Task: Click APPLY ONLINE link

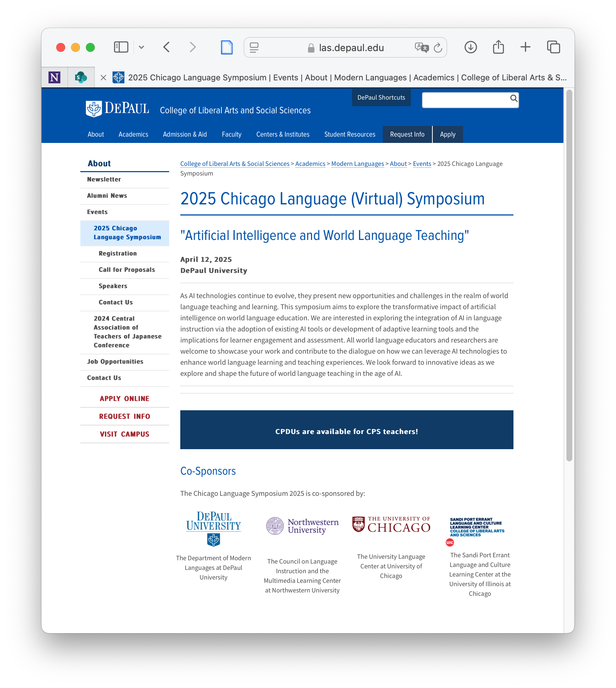Action: [125, 398]
